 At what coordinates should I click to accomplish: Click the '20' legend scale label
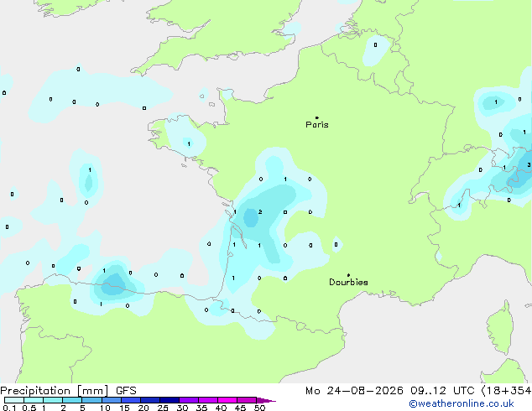(143, 408)
